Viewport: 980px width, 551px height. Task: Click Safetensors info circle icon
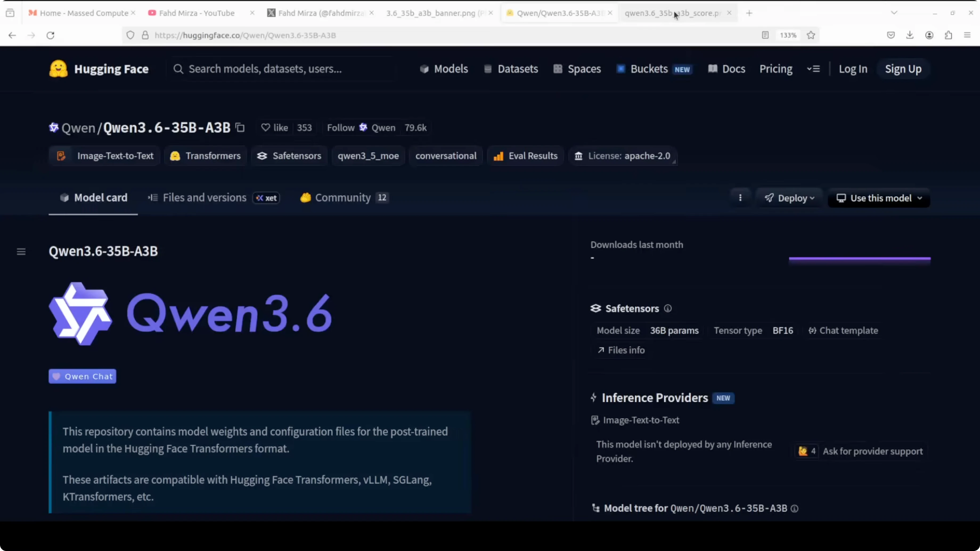pyautogui.click(x=668, y=309)
